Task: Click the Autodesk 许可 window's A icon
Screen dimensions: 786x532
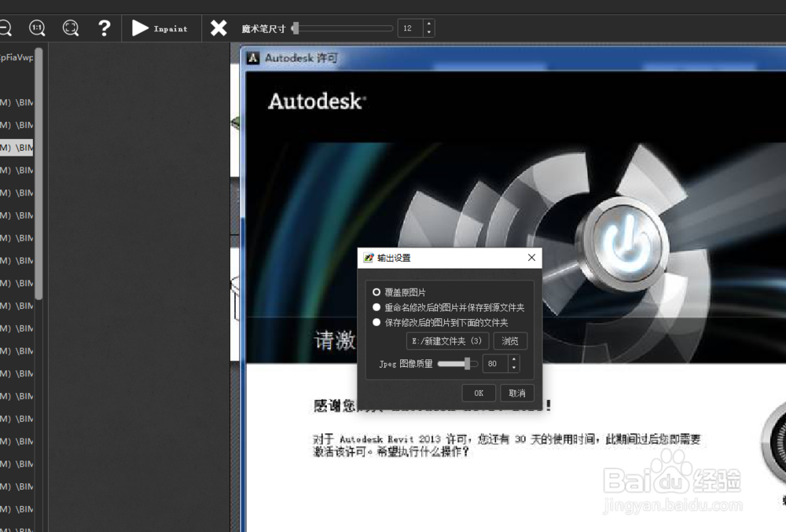Action: 253,58
